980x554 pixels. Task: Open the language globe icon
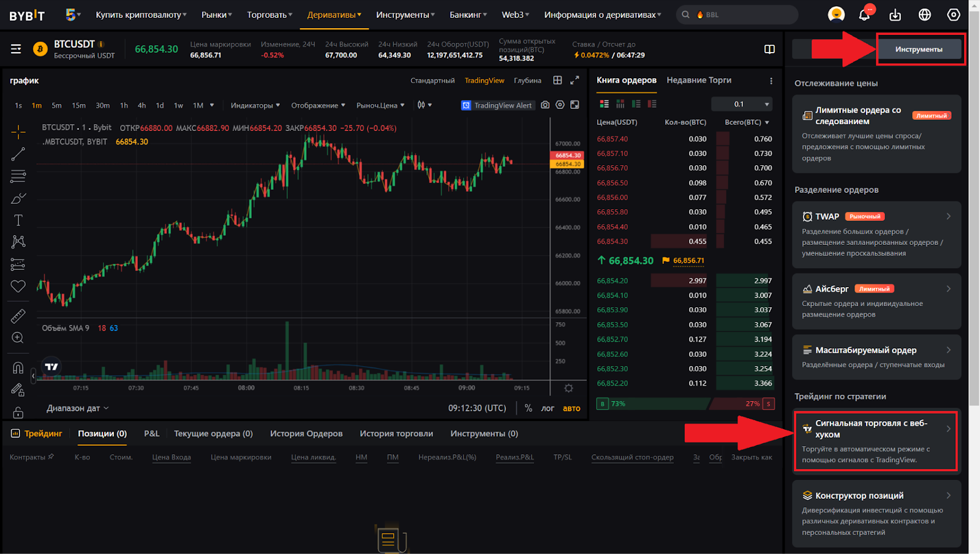pyautogui.click(x=925, y=15)
